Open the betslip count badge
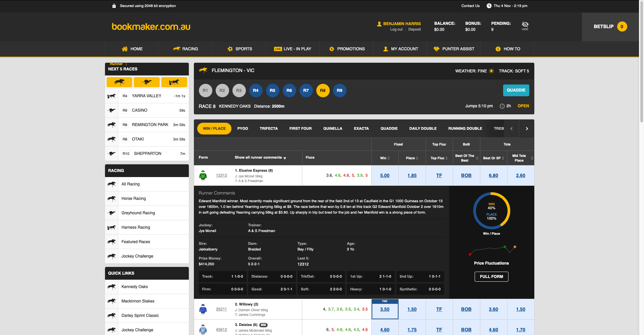Screen dimensions: 644x335 (622, 26)
